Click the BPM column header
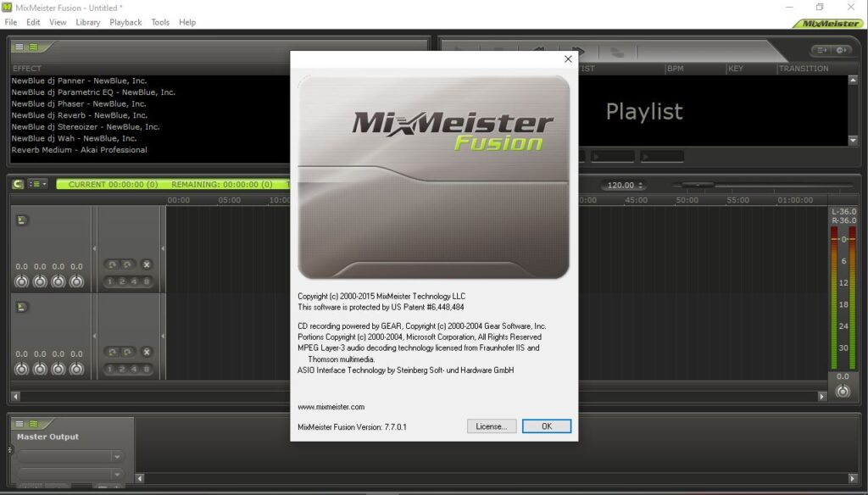 [x=676, y=69]
